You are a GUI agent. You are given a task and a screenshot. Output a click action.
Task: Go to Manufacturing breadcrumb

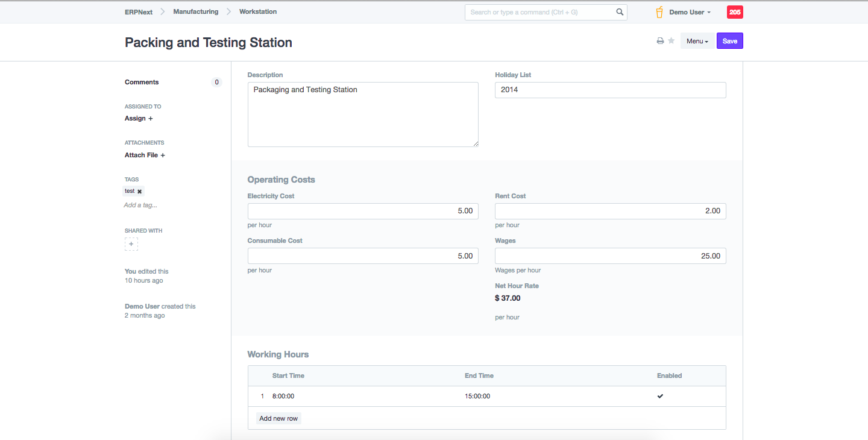tap(196, 11)
